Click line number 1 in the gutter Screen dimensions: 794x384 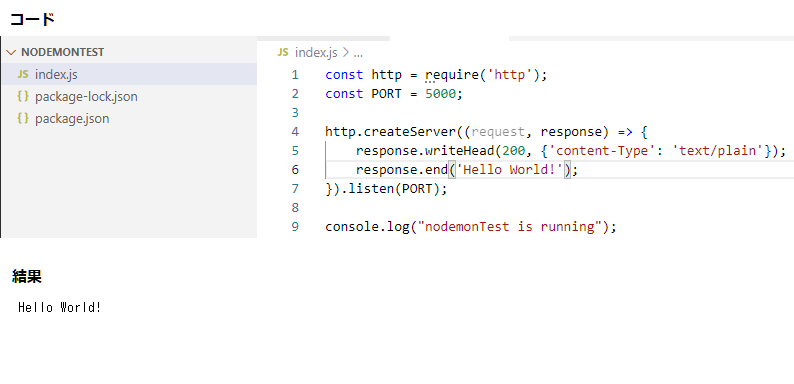pos(295,75)
